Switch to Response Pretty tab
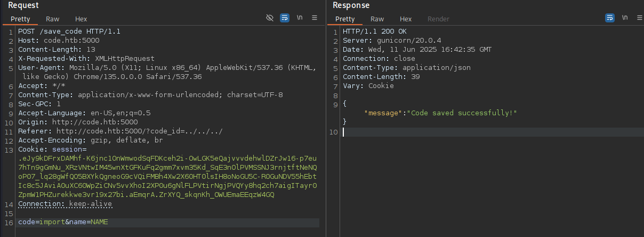The image size is (644, 237). tap(345, 19)
